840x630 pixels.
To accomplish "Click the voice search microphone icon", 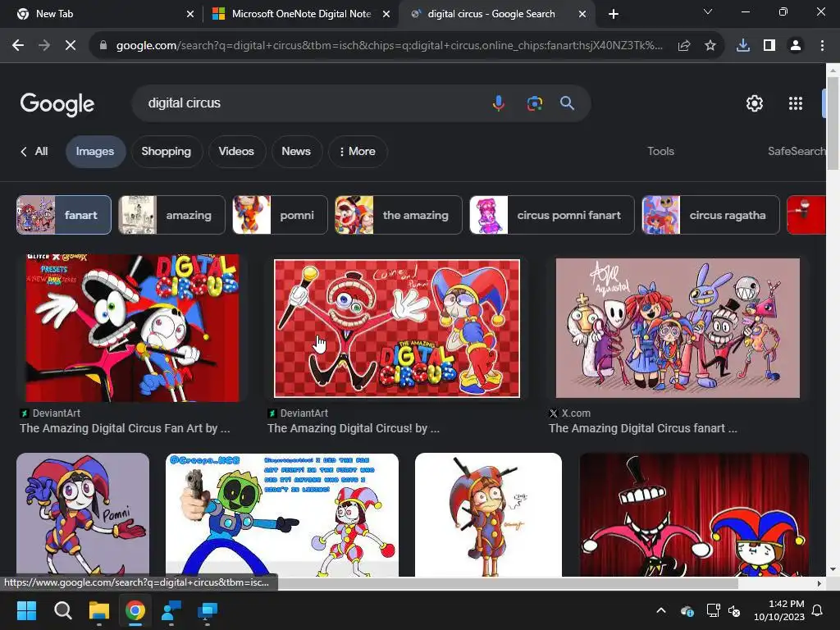I will pyautogui.click(x=498, y=103).
